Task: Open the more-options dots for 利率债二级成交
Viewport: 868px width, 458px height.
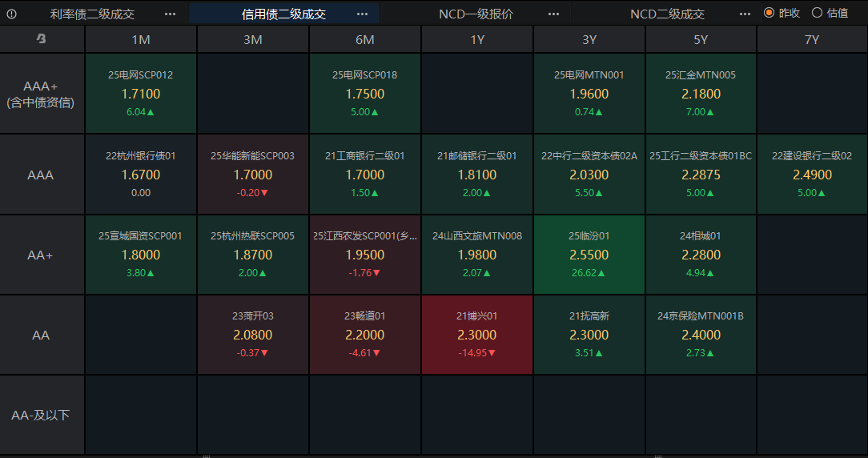Action: click(x=170, y=14)
